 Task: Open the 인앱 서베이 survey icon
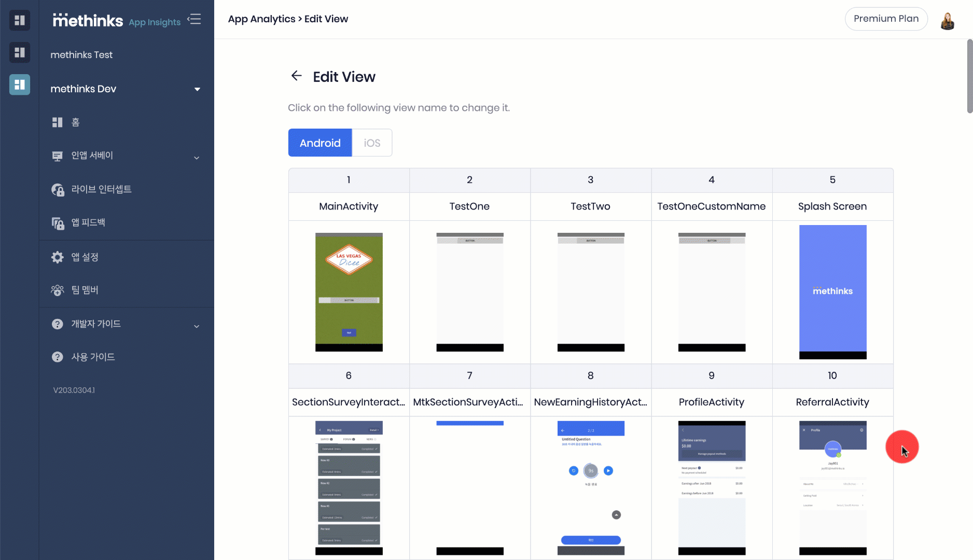[57, 156]
